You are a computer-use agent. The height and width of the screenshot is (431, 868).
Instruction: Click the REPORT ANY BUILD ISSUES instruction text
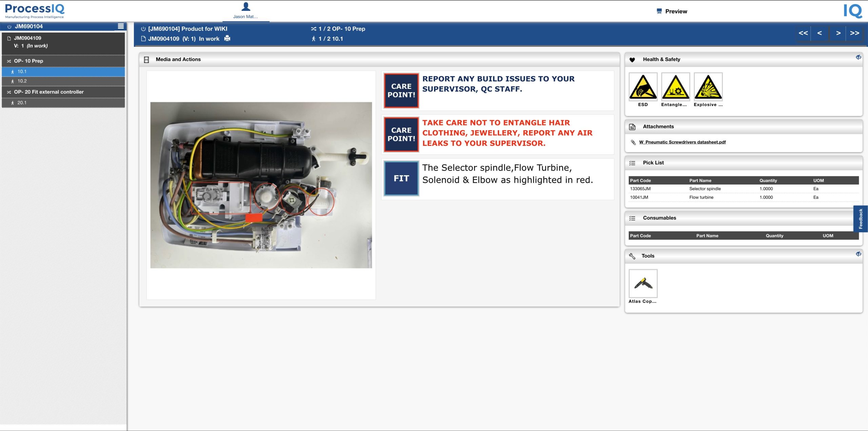pyautogui.click(x=498, y=84)
